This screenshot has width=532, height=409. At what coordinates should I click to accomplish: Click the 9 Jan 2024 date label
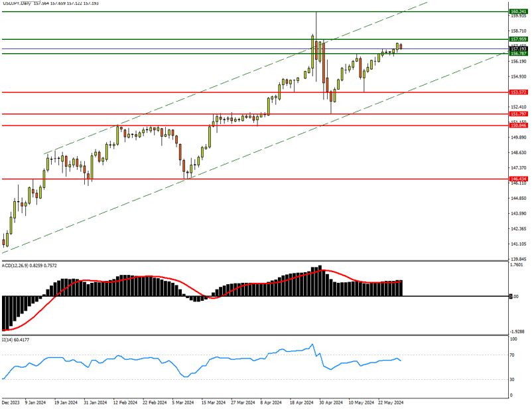point(35,402)
